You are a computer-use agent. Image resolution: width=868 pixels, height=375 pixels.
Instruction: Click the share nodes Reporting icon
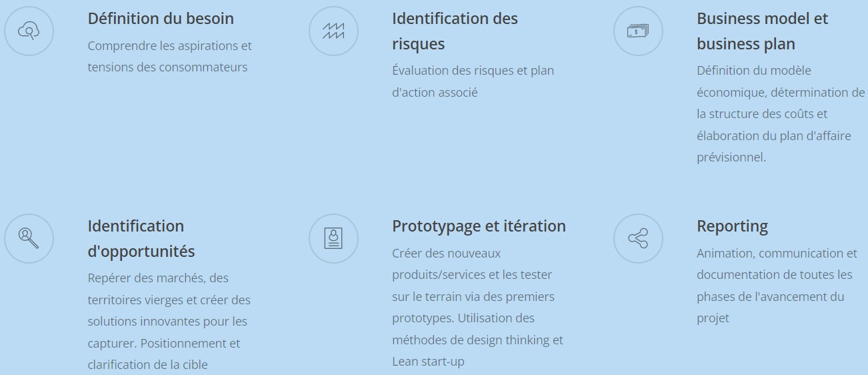click(x=638, y=238)
